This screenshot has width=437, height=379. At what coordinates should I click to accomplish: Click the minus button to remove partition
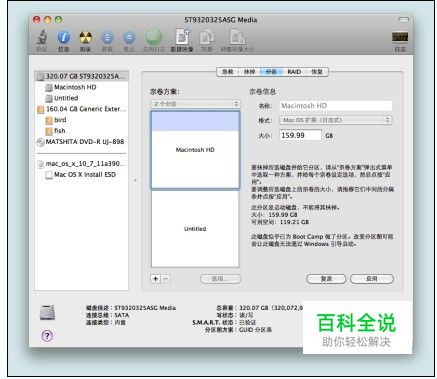[166, 279]
